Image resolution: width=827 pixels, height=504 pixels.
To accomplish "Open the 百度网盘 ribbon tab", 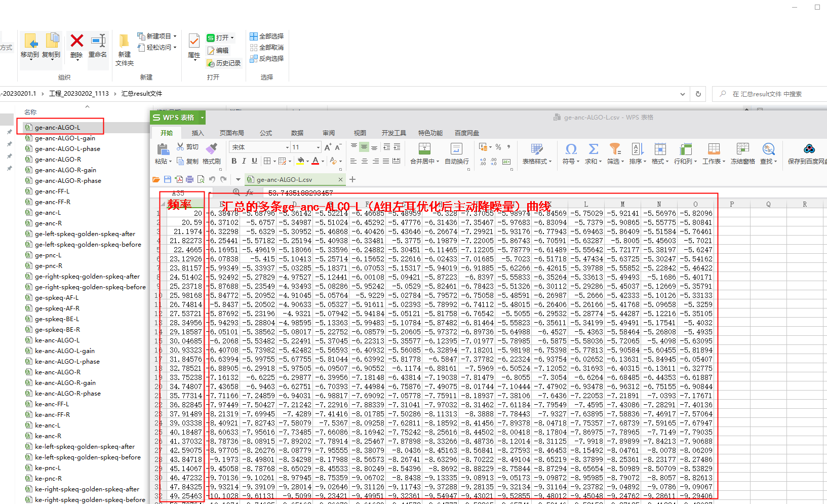I will (x=467, y=133).
